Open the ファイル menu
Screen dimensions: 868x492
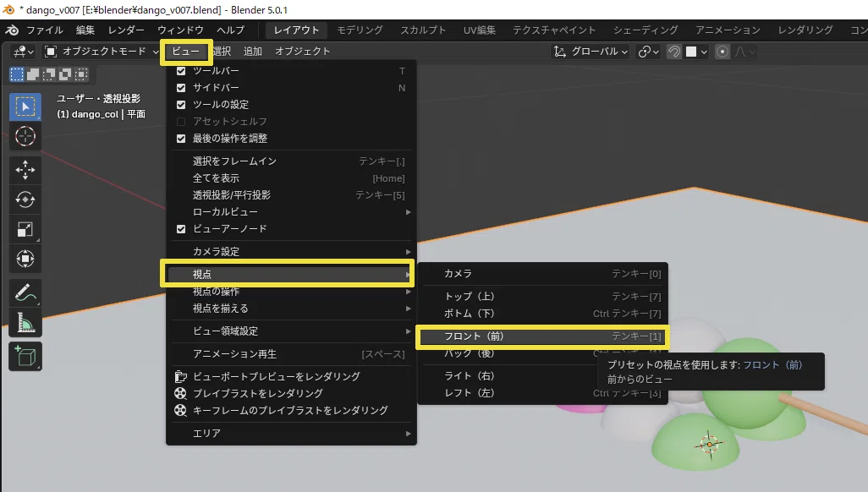click(45, 30)
